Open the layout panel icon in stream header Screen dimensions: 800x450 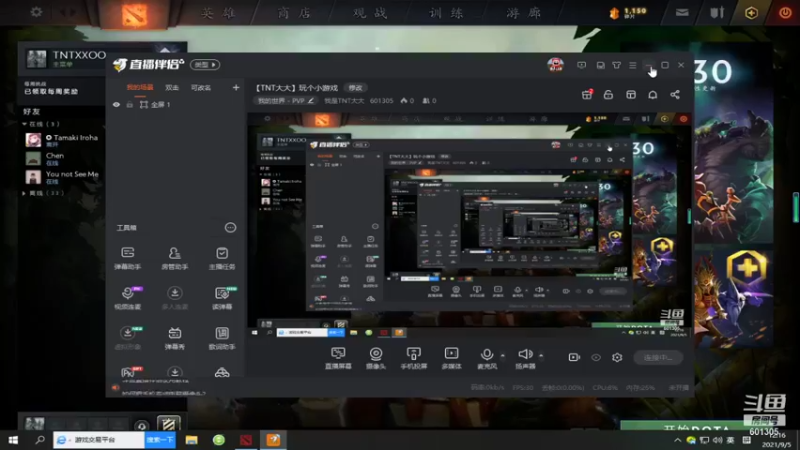click(x=631, y=95)
